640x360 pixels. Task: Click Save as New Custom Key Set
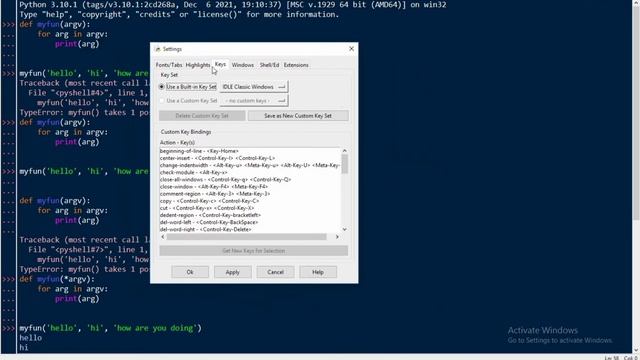pyautogui.click(x=298, y=116)
